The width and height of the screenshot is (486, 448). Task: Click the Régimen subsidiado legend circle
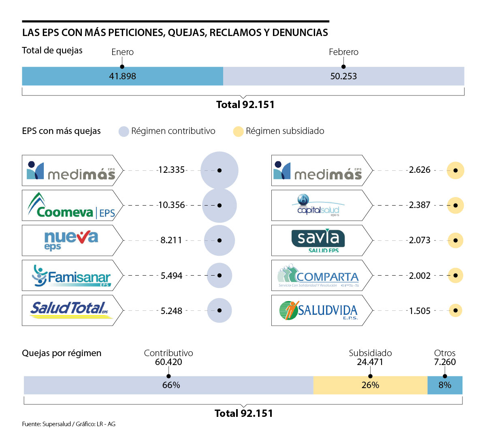(238, 132)
